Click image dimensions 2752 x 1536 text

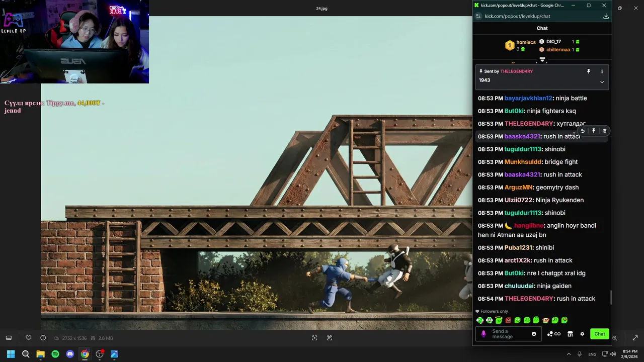tap(74, 338)
